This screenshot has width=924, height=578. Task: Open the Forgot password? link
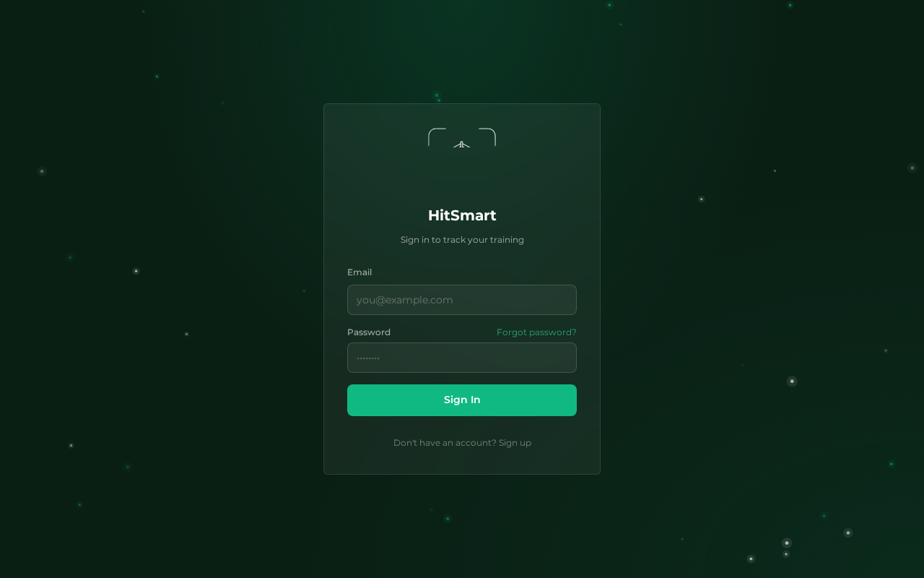(x=536, y=332)
